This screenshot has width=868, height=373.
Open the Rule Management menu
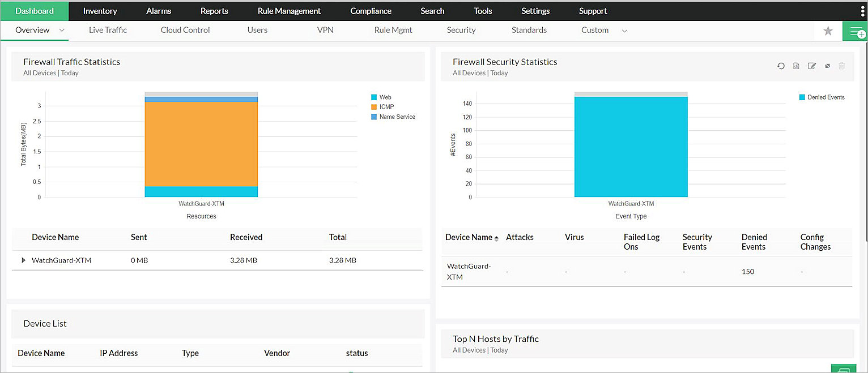[x=289, y=11]
